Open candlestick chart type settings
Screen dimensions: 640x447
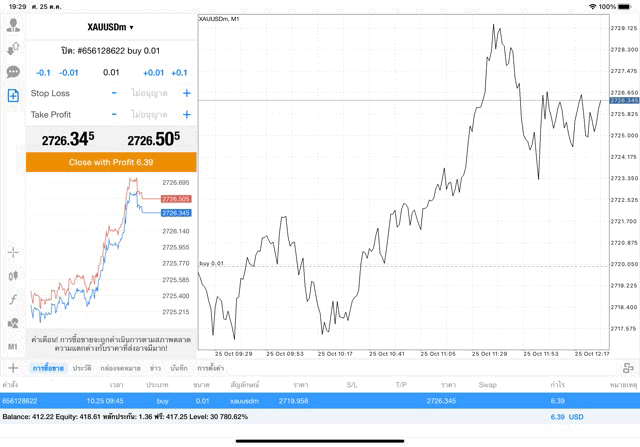(13, 275)
